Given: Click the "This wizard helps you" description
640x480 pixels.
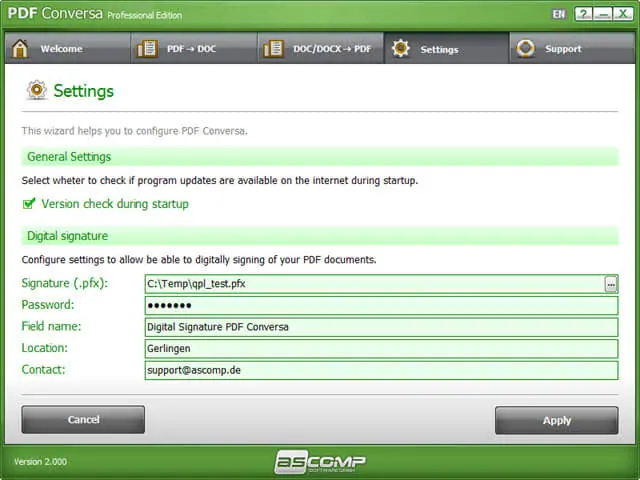Looking at the screenshot, I should (x=134, y=131).
